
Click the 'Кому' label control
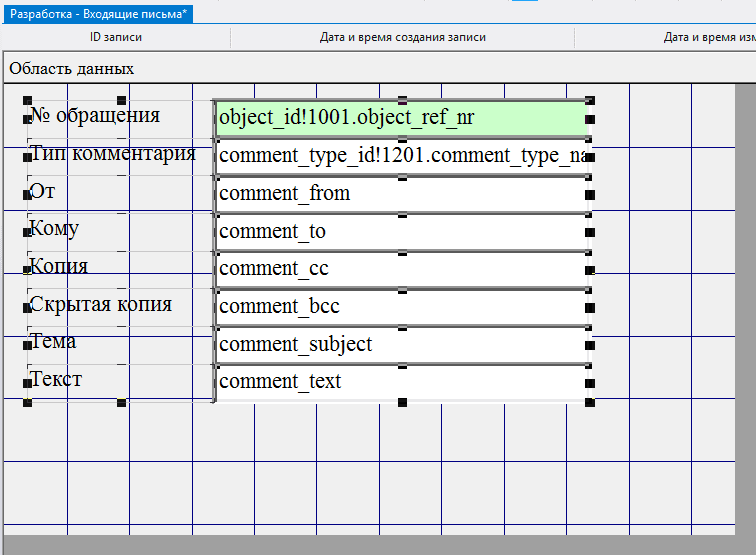click(x=55, y=229)
